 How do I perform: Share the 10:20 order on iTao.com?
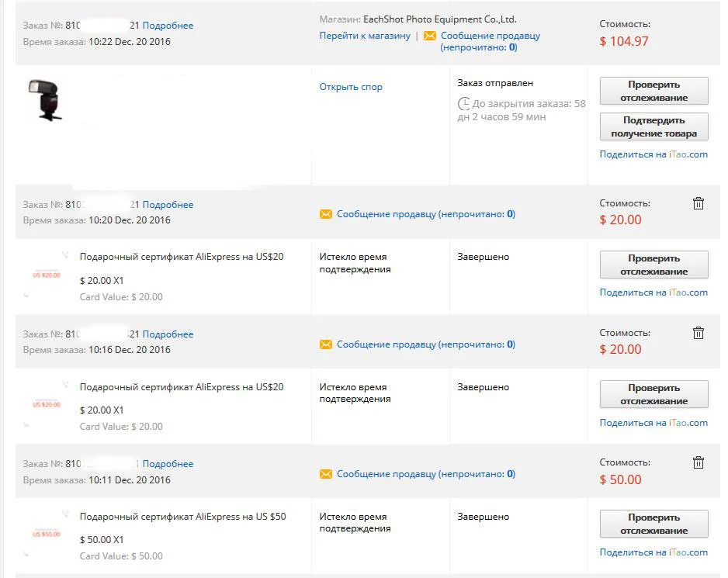(653, 292)
